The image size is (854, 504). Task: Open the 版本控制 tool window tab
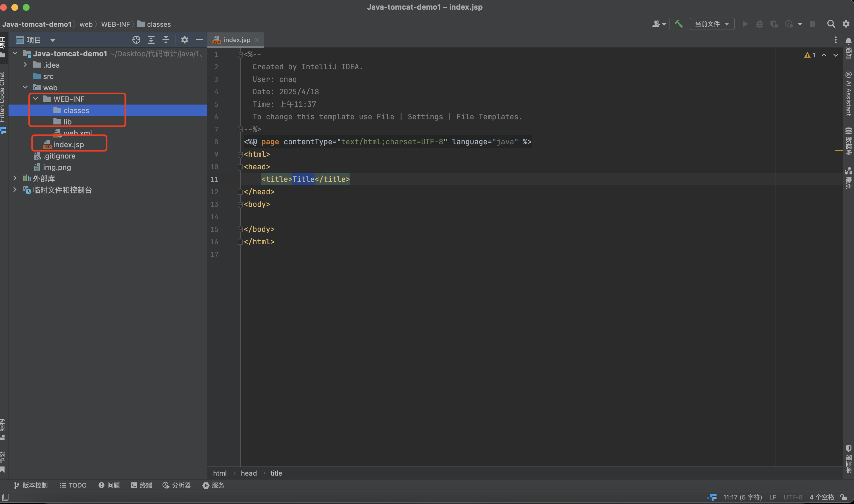click(31, 485)
